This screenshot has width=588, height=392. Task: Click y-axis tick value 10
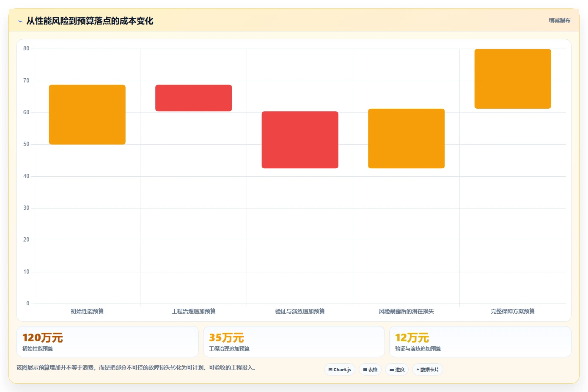[26, 272]
